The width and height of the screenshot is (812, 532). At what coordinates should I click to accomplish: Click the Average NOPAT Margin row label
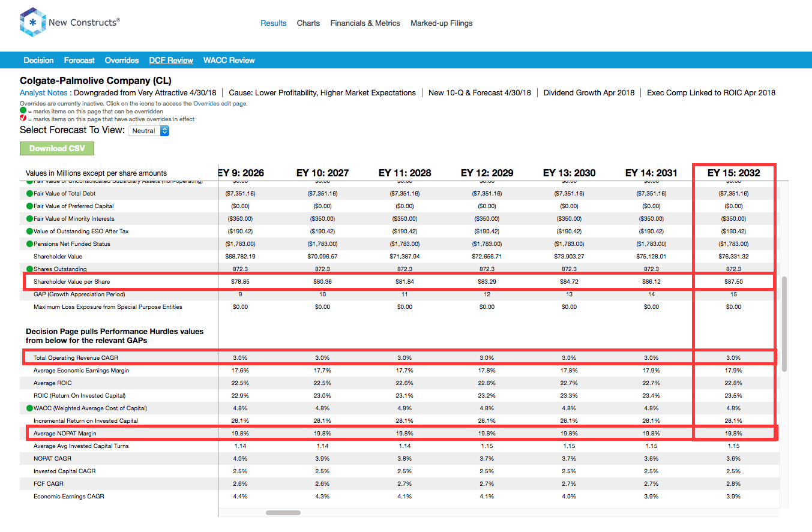tap(65, 434)
